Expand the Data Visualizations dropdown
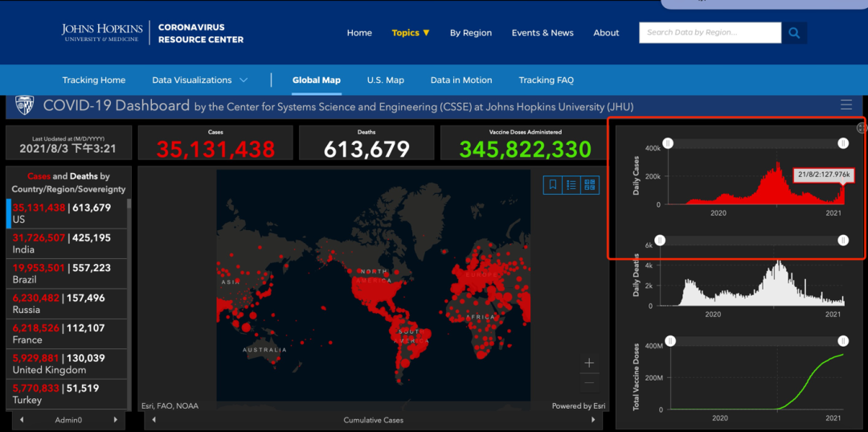Screen dimensions: 868x432 tap(199, 80)
